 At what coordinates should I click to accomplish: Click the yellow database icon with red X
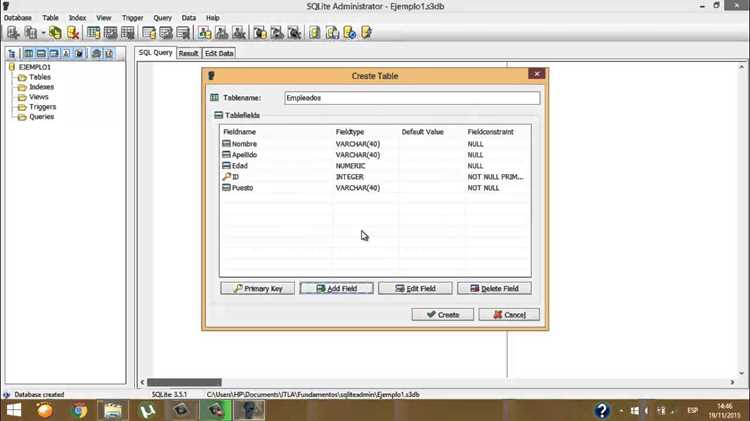point(73,33)
